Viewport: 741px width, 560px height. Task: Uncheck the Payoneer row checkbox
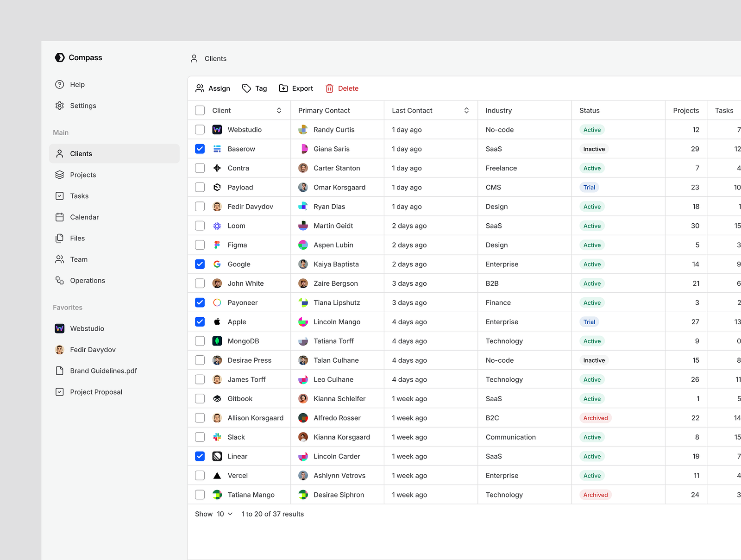[200, 302]
